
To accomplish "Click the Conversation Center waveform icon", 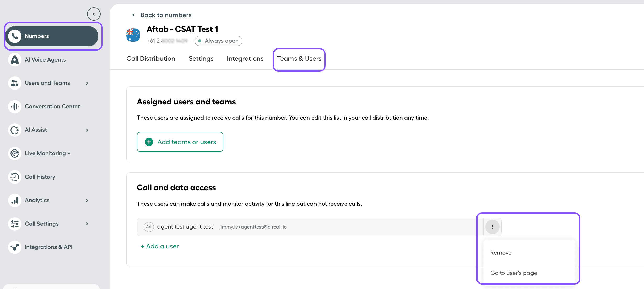I will (15, 107).
